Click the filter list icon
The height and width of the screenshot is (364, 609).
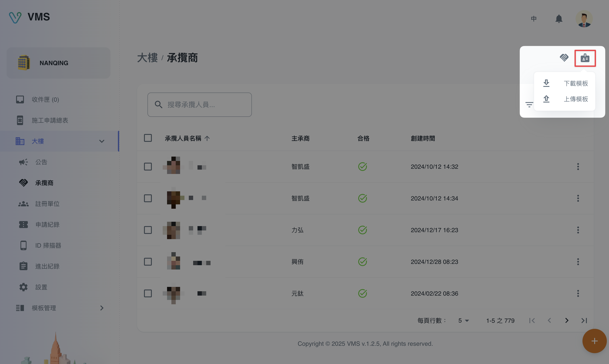pos(529,104)
